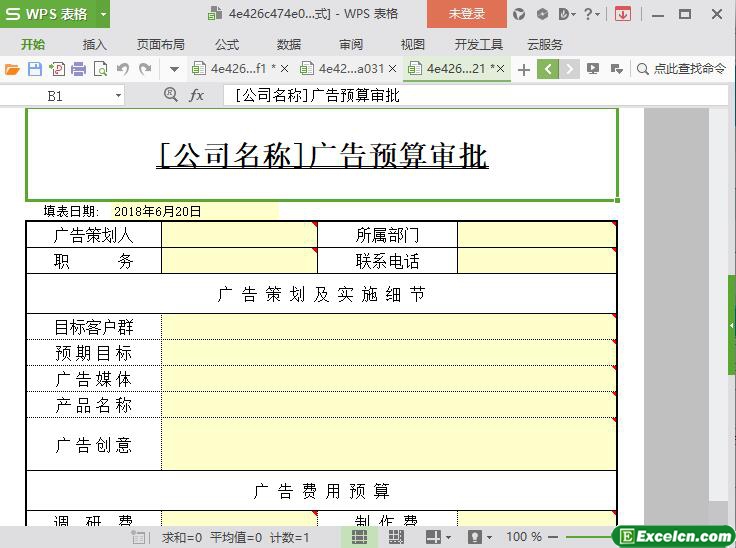Click the export to PDF icon

click(x=56, y=69)
